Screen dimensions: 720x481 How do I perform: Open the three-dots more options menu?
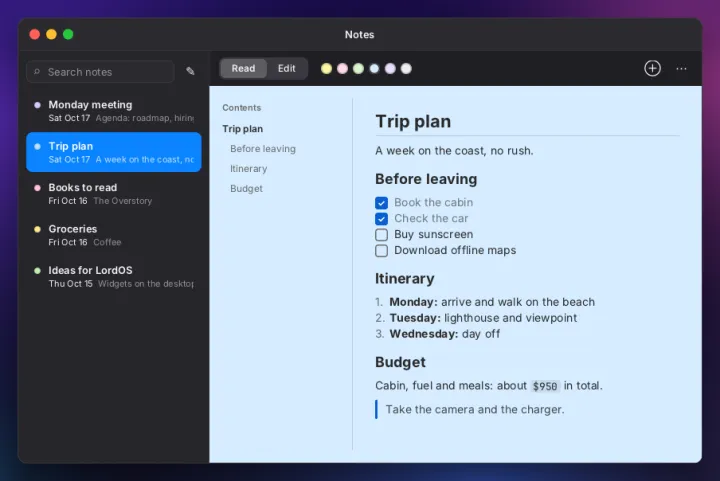[681, 69]
